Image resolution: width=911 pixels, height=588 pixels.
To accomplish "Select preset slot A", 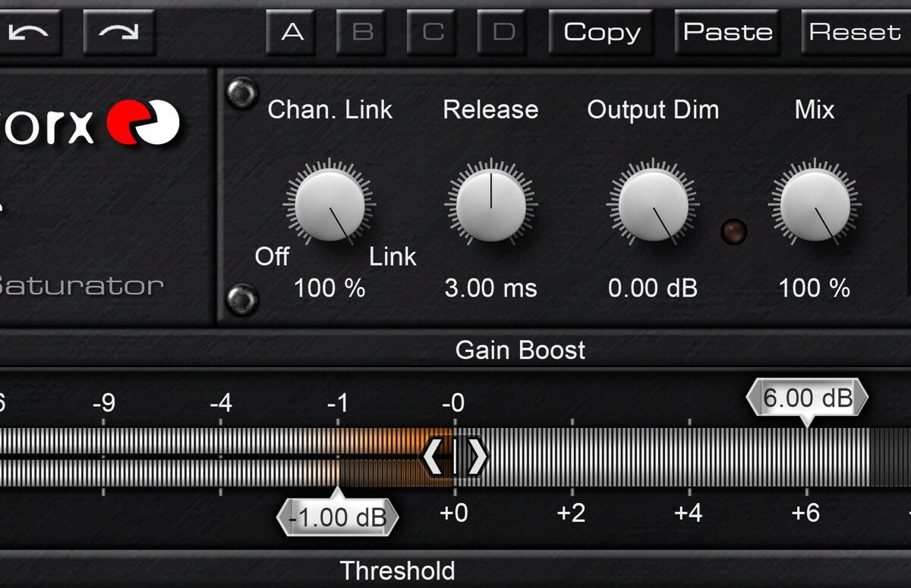I will tap(292, 32).
